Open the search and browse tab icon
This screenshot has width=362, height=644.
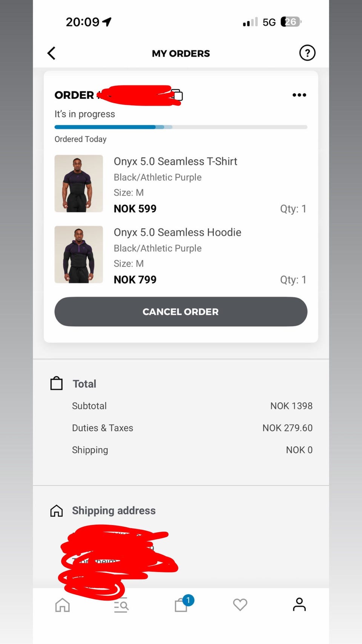click(x=121, y=605)
